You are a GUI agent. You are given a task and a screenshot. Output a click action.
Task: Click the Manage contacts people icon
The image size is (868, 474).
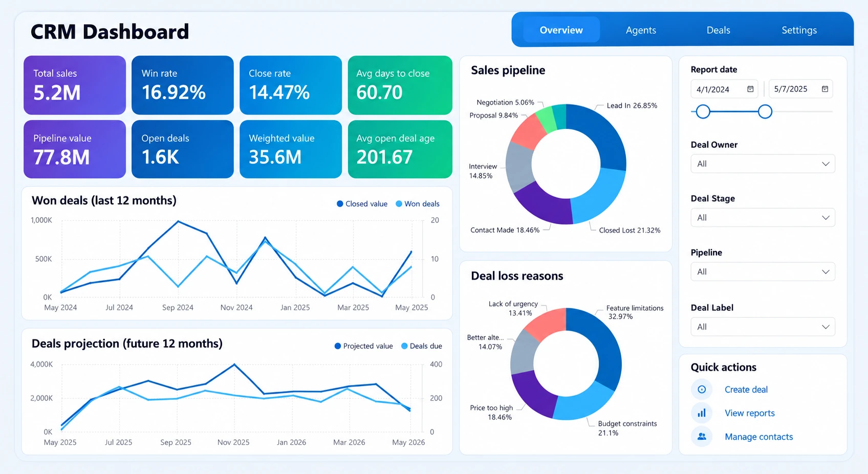(702, 437)
